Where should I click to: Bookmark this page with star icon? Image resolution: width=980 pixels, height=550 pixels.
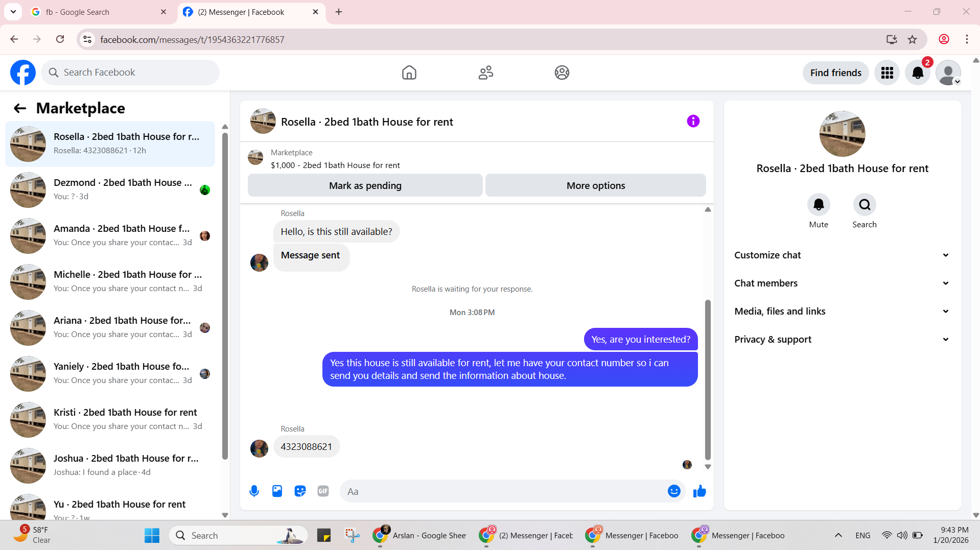point(912,39)
